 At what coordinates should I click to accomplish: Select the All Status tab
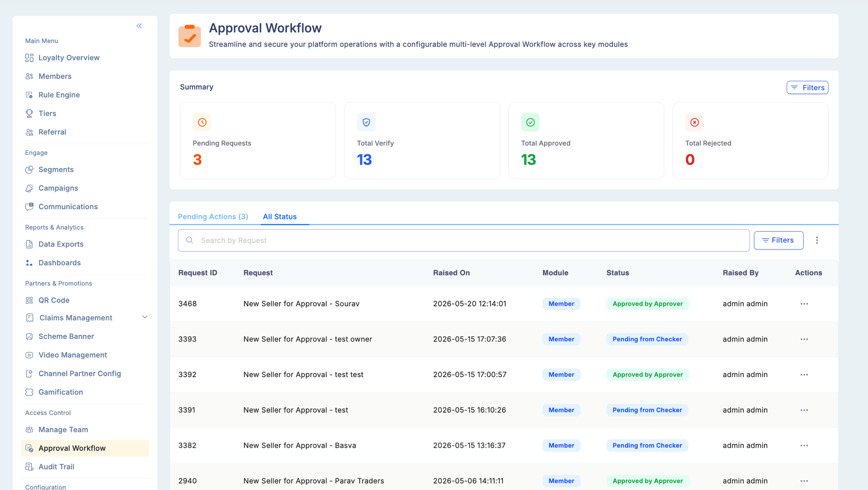(280, 217)
